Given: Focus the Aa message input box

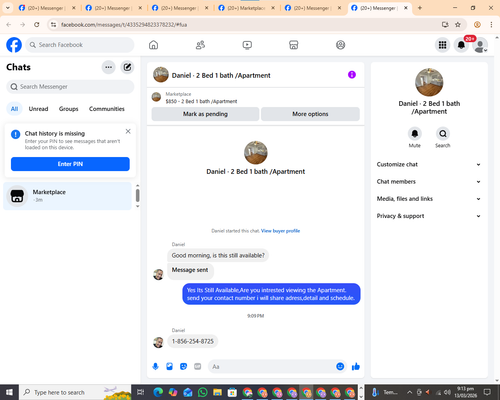Looking at the screenshot, I should (x=272, y=367).
